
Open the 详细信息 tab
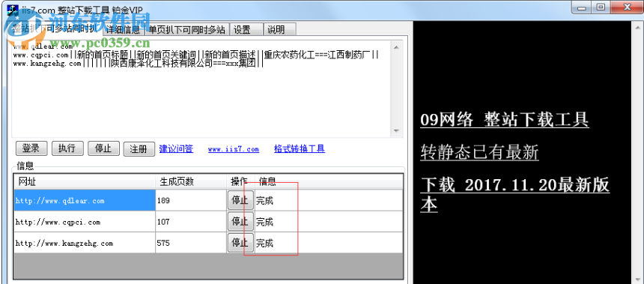pos(124,29)
